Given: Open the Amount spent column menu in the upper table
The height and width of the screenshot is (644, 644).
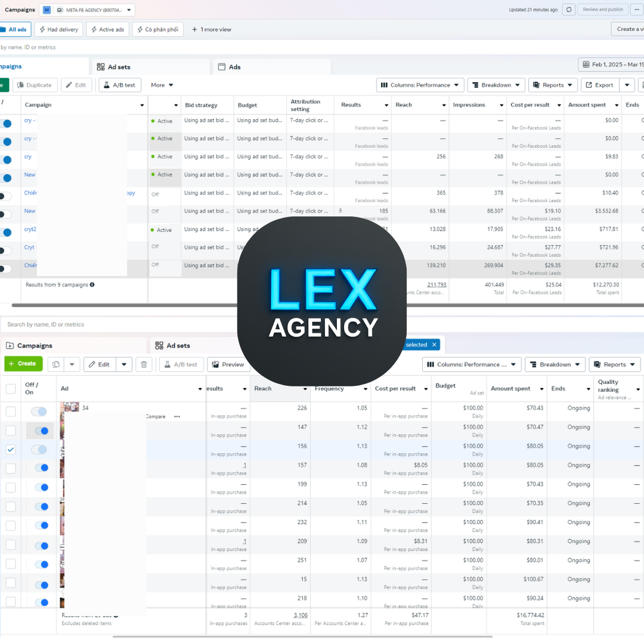Looking at the screenshot, I should 617,105.
